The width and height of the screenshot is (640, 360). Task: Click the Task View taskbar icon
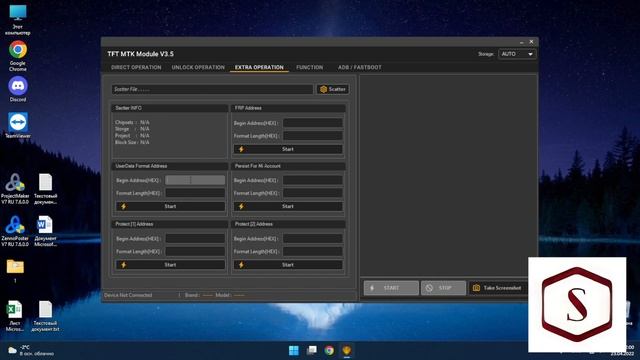click(x=312, y=350)
